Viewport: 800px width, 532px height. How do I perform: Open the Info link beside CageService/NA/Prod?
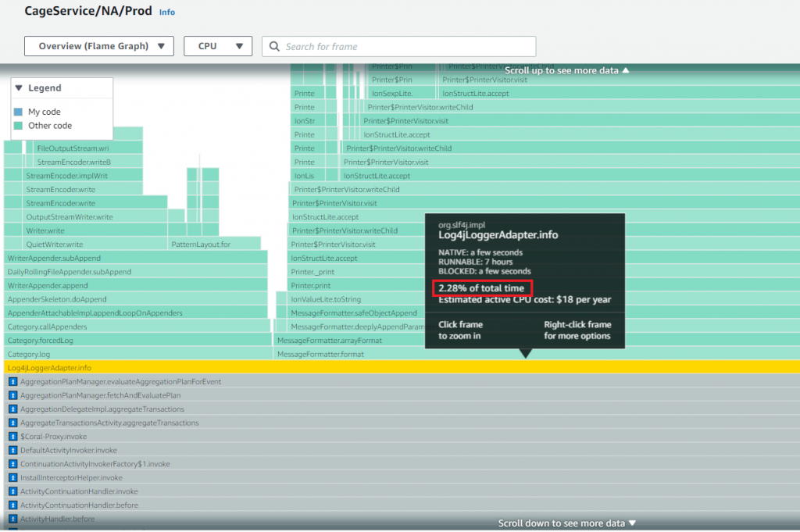pos(168,12)
